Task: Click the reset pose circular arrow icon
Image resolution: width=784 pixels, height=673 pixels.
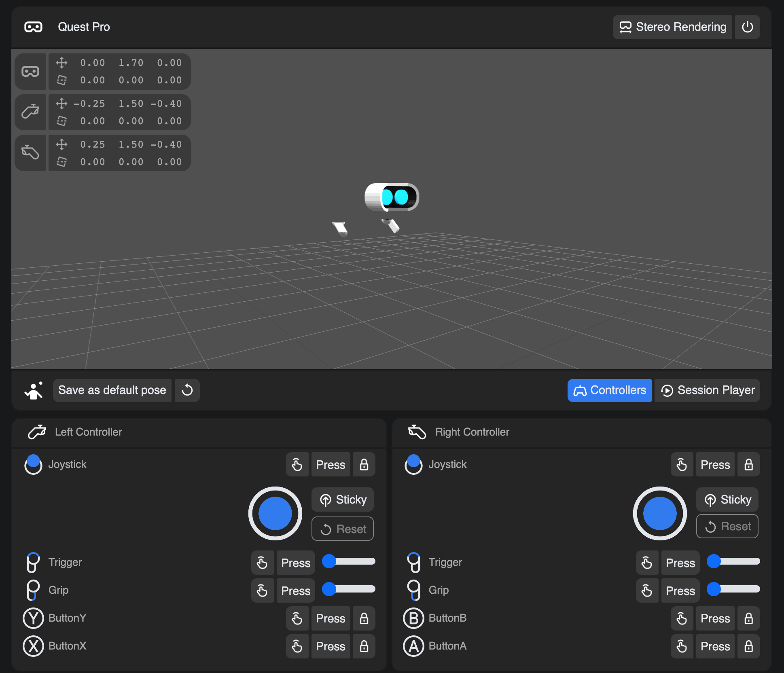Action: pyautogui.click(x=189, y=390)
